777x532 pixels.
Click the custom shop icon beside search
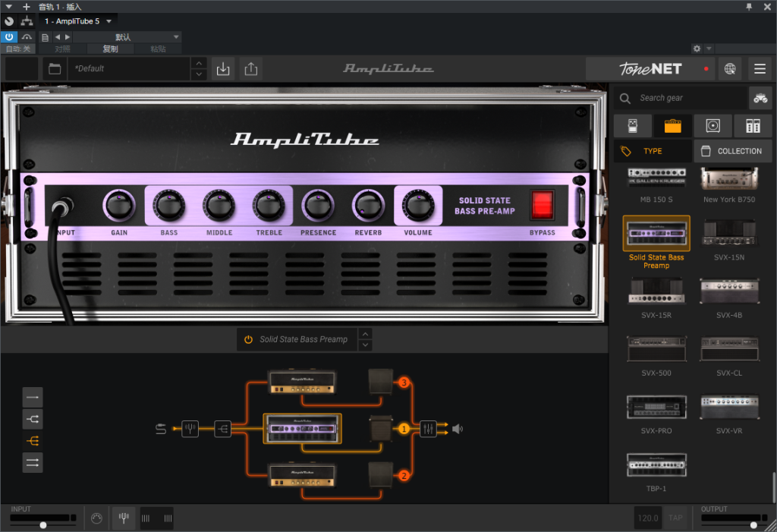(x=760, y=98)
